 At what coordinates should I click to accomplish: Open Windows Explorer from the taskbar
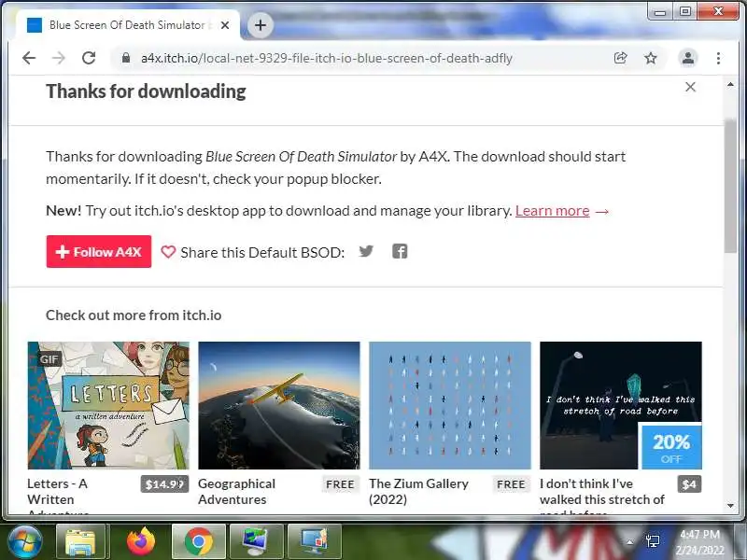pos(80,542)
